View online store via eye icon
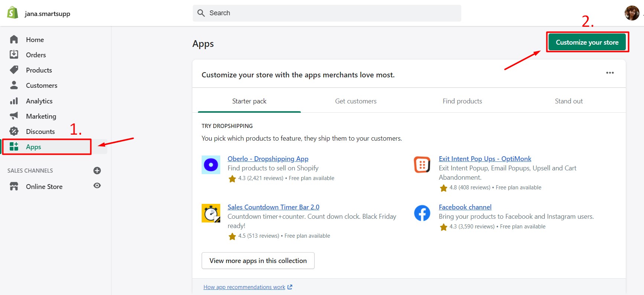 [97, 186]
